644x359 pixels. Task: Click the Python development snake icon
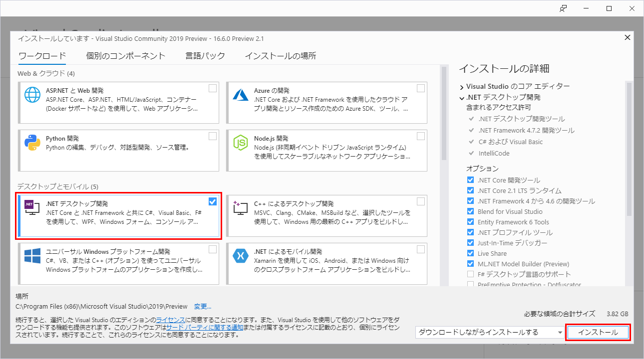[x=32, y=143]
